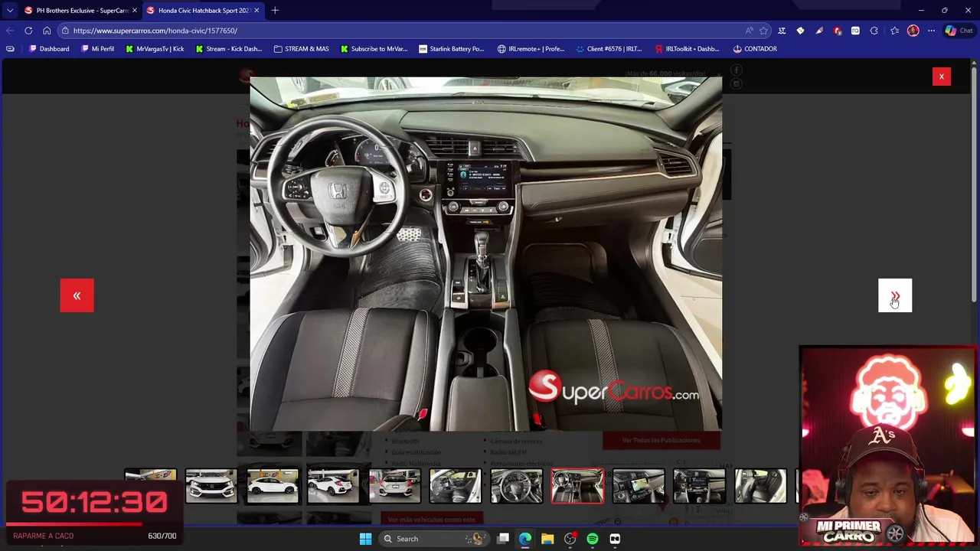
Task: Select the infotainment screen thumbnail
Action: coord(639,486)
